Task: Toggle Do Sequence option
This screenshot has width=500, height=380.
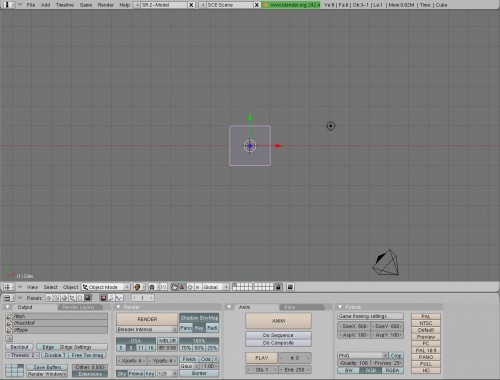Action: pos(278,335)
